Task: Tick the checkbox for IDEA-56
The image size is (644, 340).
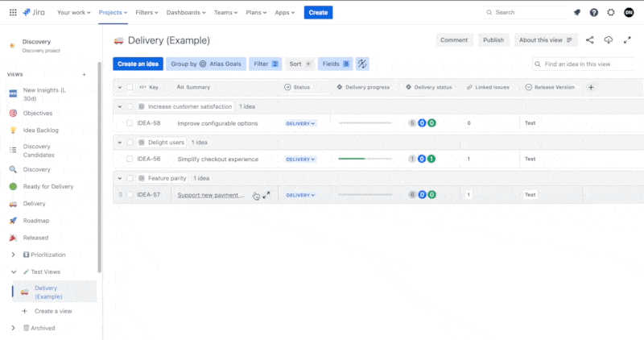Action: tap(130, 159)
